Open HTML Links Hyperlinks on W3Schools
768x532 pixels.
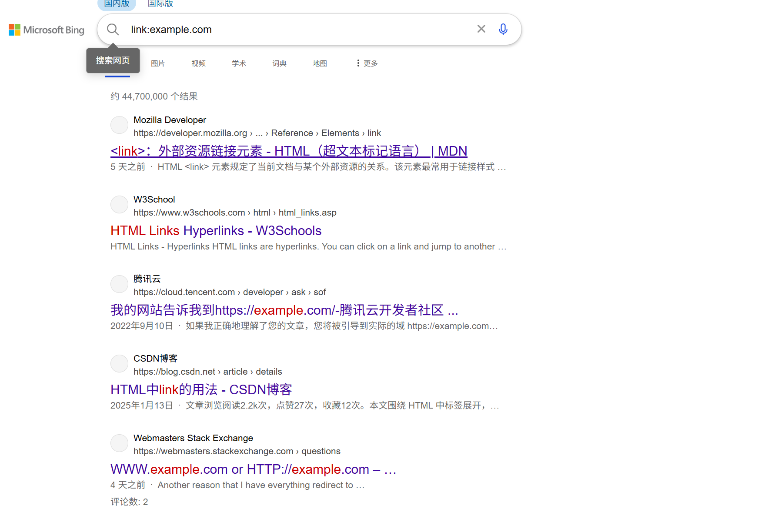215,230
